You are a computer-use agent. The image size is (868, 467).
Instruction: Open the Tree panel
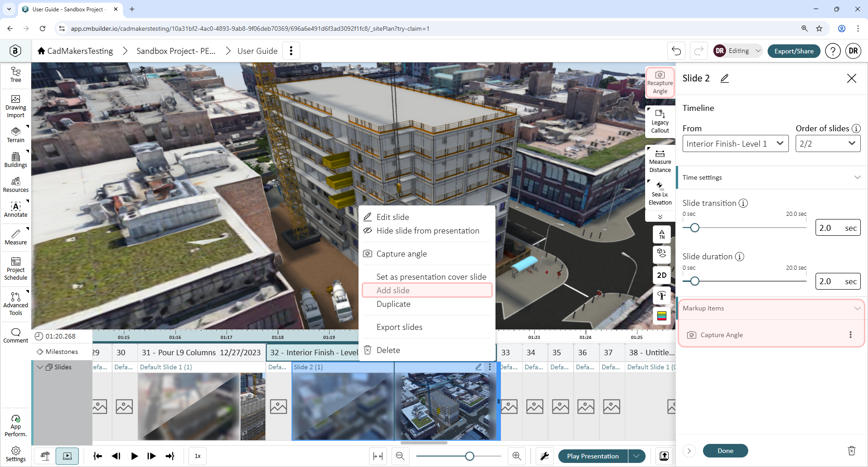[16, 75]
